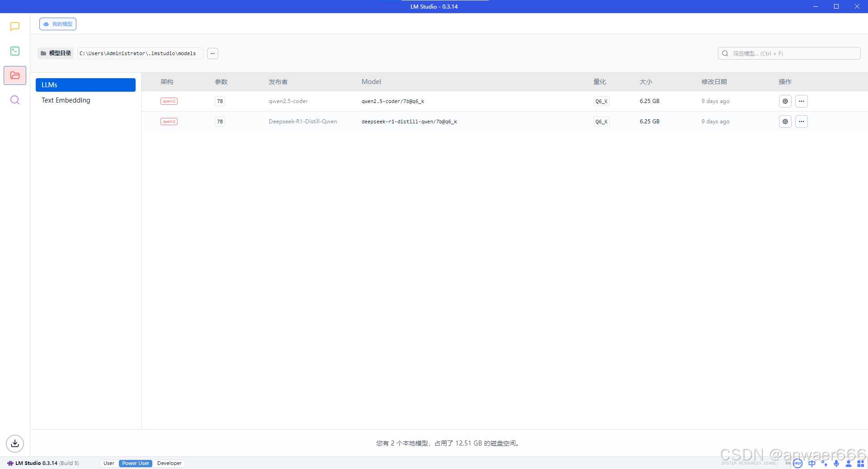Maximize the LM Studio window
Image resolution: width=868 pixels, height=469 pixels.
(836, 6)
